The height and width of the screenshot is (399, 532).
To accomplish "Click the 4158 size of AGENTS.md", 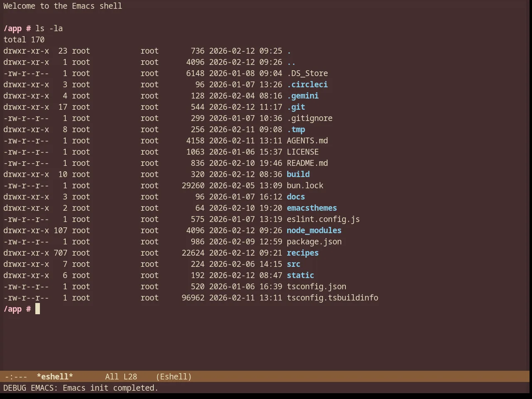I will pyautogui.click(x=195, y=140).
